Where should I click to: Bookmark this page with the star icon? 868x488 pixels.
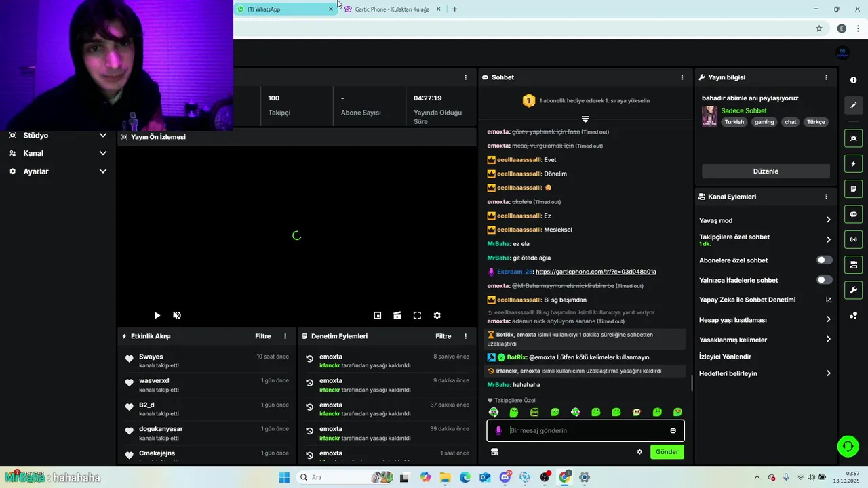coord(819,28)
